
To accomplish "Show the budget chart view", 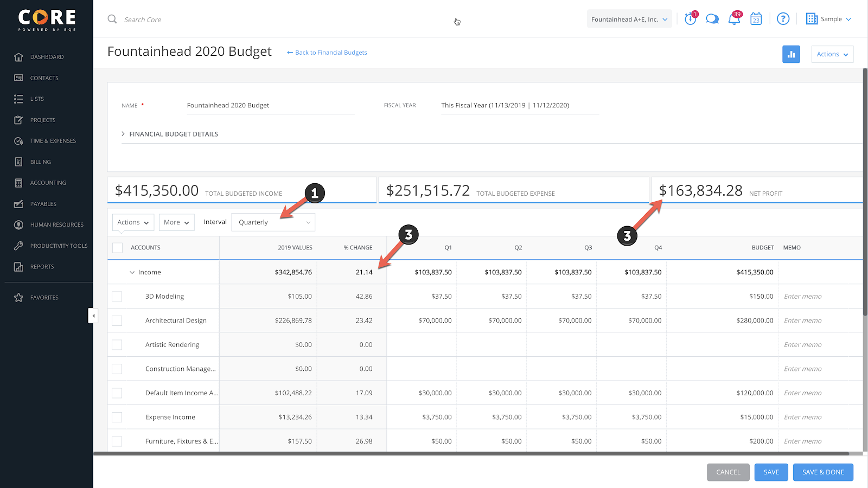I will pos(791,54).
